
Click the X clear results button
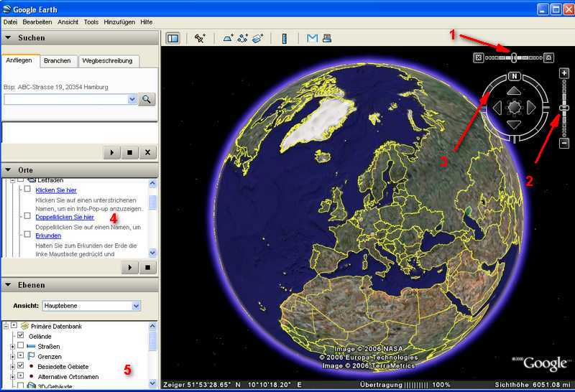148,152
